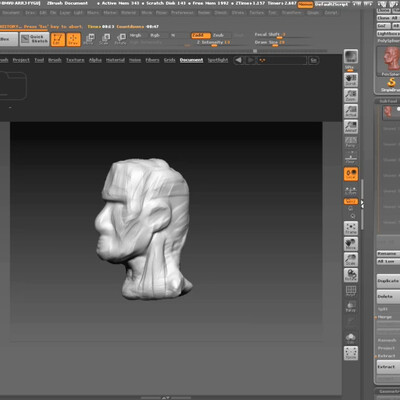The image size is (400, 400).
Task: Click the Delete subtool button
Action: tap(388, 296)
